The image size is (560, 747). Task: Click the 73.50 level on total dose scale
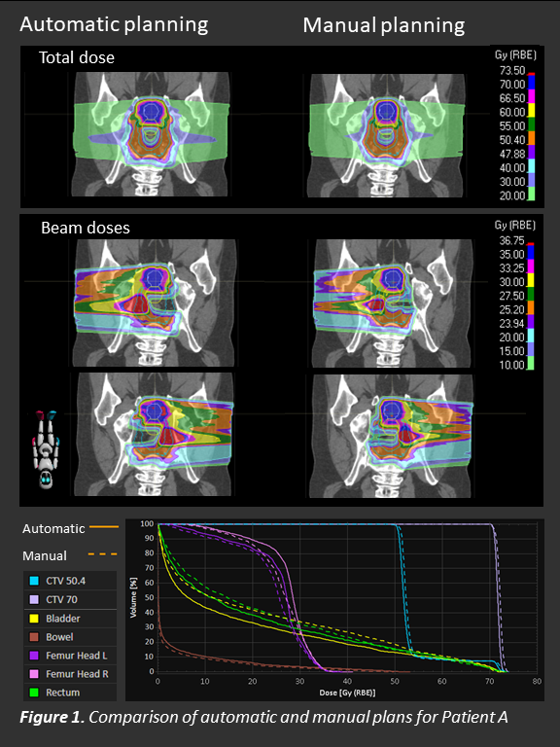[x=512, y=71]
